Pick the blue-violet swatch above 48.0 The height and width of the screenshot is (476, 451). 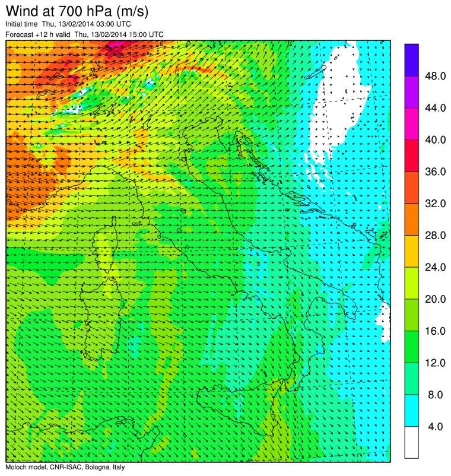412,60
